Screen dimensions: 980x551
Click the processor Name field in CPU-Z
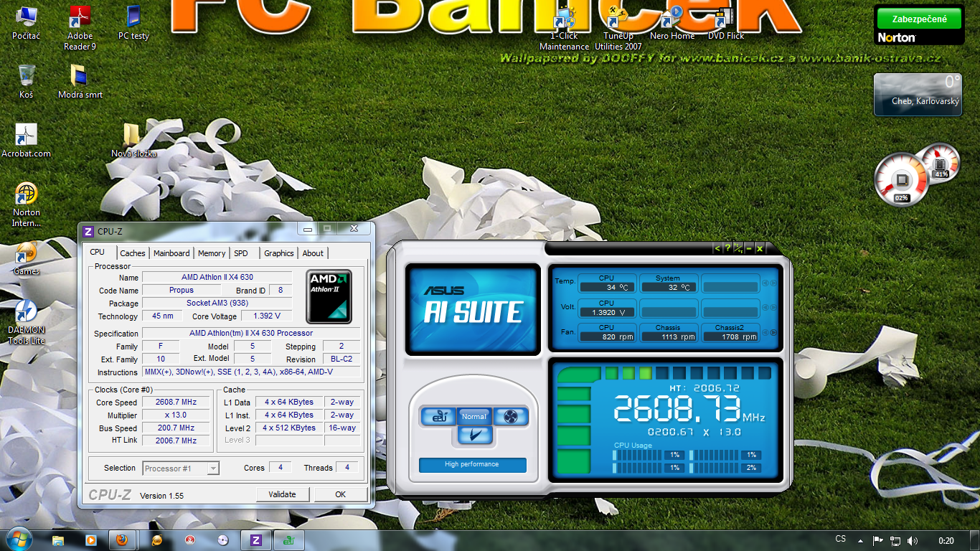217,277
